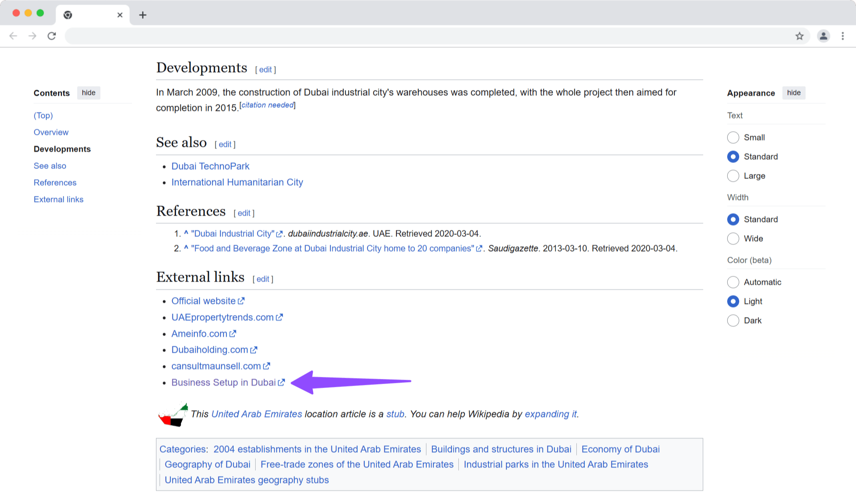The height and width of the screenshot is (504, 856).
Task: Click the browser back arrow
Action: [13, 36]
